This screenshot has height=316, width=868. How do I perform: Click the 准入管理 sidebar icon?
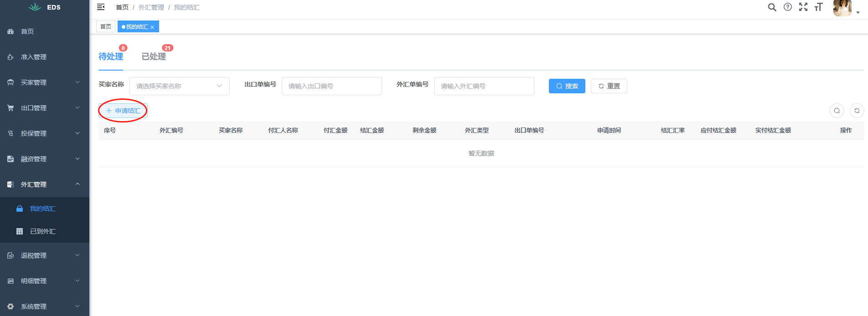[10, 57]
